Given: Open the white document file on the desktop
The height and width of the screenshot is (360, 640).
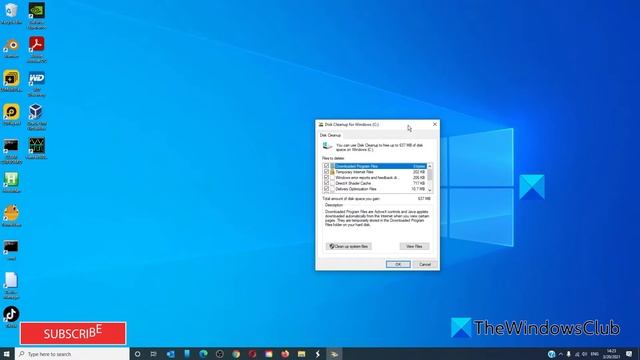Looking at the screenshot, I should 11,285.
